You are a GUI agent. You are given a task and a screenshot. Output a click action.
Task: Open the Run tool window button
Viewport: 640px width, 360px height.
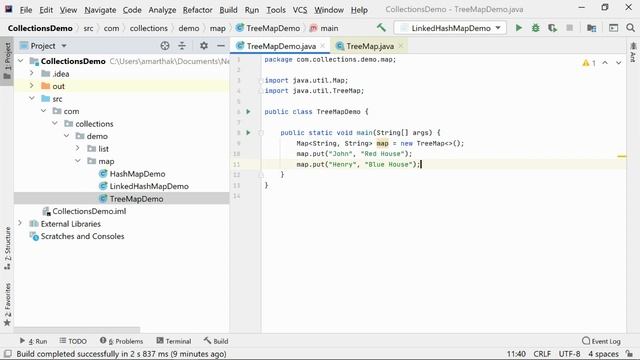(x=33, y=341)
